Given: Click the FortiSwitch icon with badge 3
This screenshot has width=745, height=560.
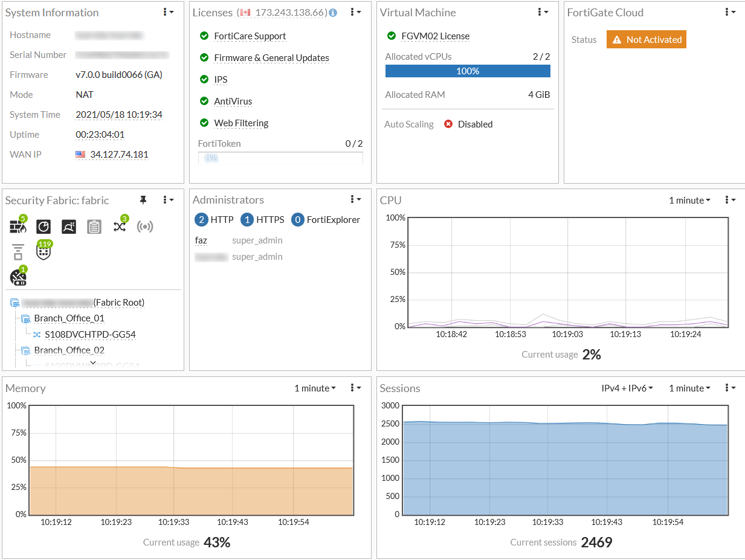Looking at the screenshot, I should click(120, 227).
